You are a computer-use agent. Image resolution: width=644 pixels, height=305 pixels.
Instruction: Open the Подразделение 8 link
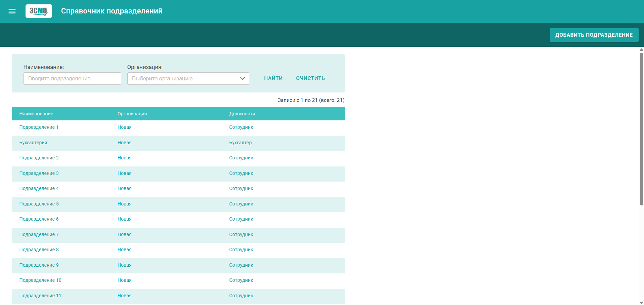pos(39,250)
